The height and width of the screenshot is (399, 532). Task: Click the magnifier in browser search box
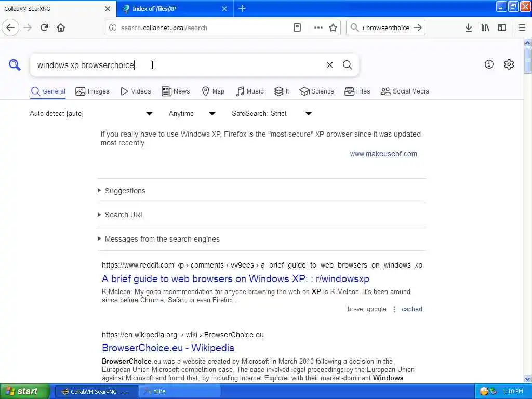click(354, 28)
